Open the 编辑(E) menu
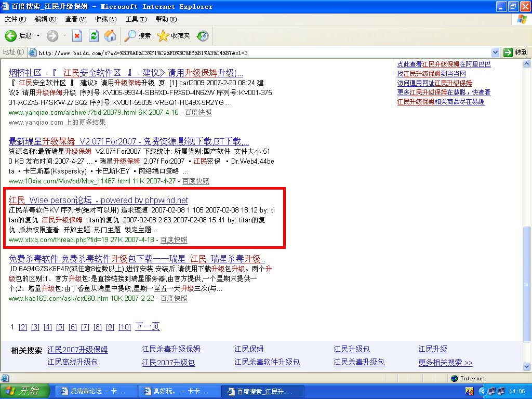Viewport: 532px width, 399px height. point(46,19)
